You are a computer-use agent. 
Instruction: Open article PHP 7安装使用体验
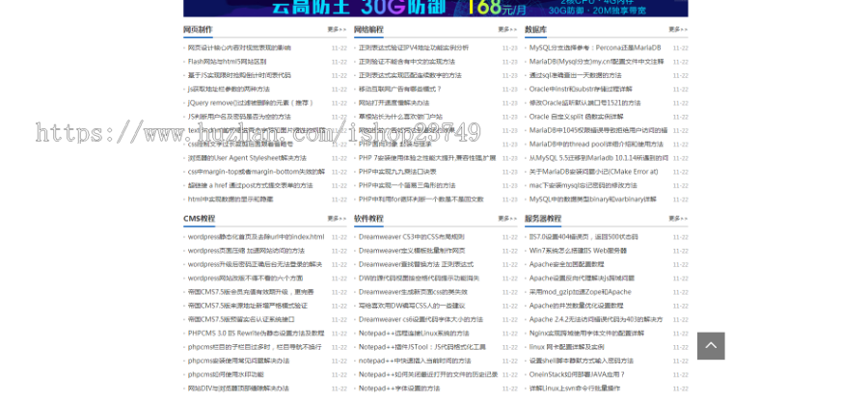pos(427,158)
